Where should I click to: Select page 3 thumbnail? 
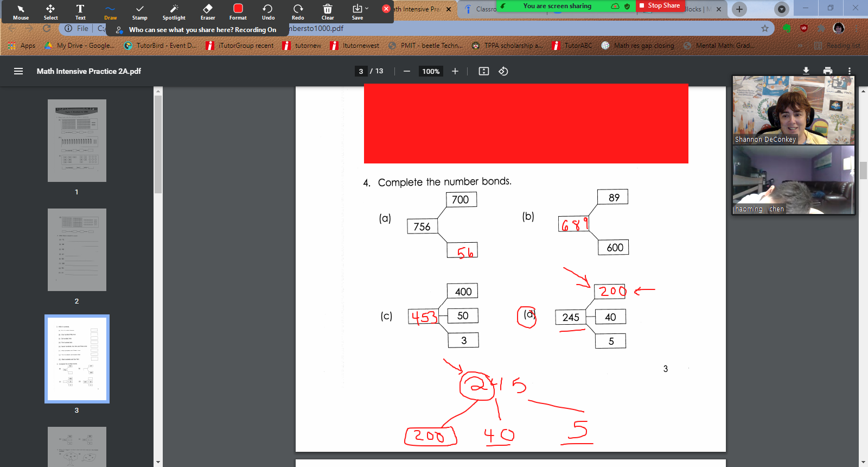(77, 359)
